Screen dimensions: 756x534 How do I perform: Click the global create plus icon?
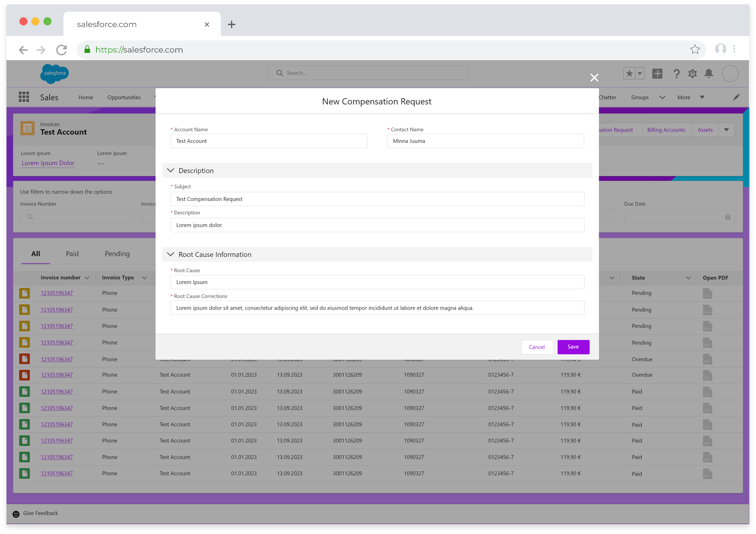click(x=657, y=73)
